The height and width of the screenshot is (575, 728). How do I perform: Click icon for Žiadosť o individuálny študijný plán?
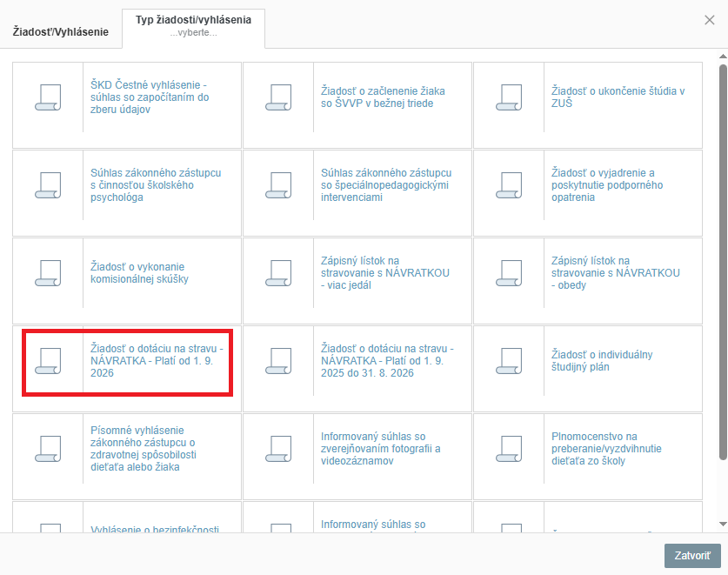coord(509,361)
